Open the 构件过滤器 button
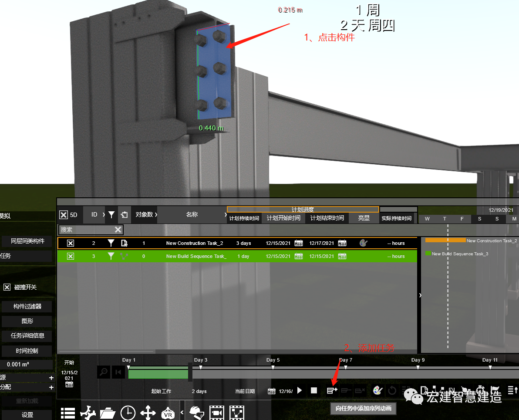519x420 pixels. [x=27, y=306]
